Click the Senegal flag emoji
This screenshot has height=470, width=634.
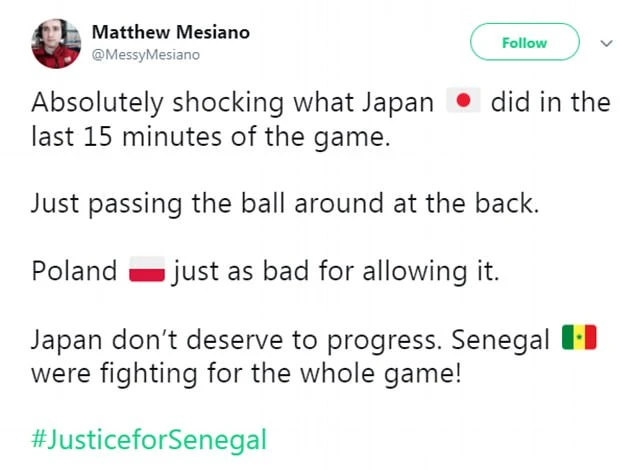click(x=579, y=339)
